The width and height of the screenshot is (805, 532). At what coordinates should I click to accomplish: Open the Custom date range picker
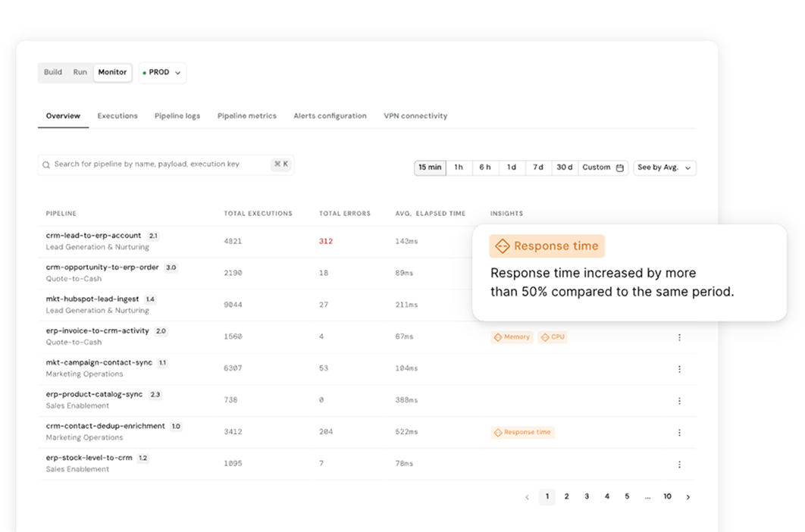tap(603, 167)
